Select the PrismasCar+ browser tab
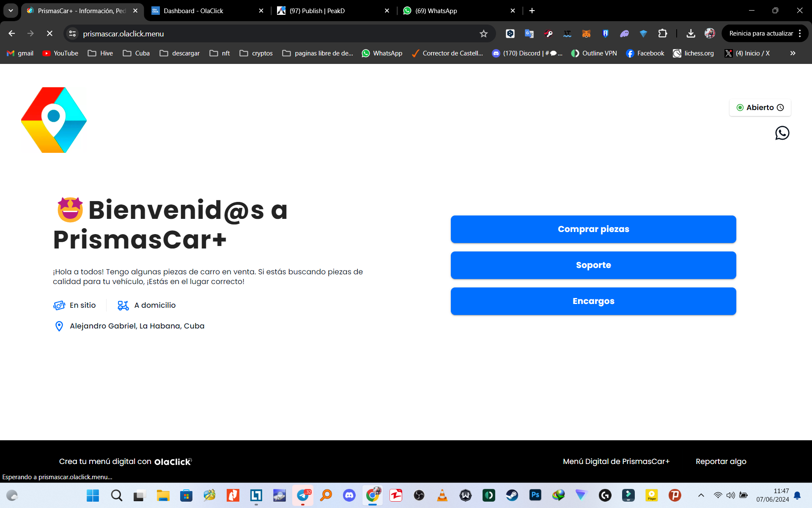The height and width of the screenshot is (508, 812). 82,11
